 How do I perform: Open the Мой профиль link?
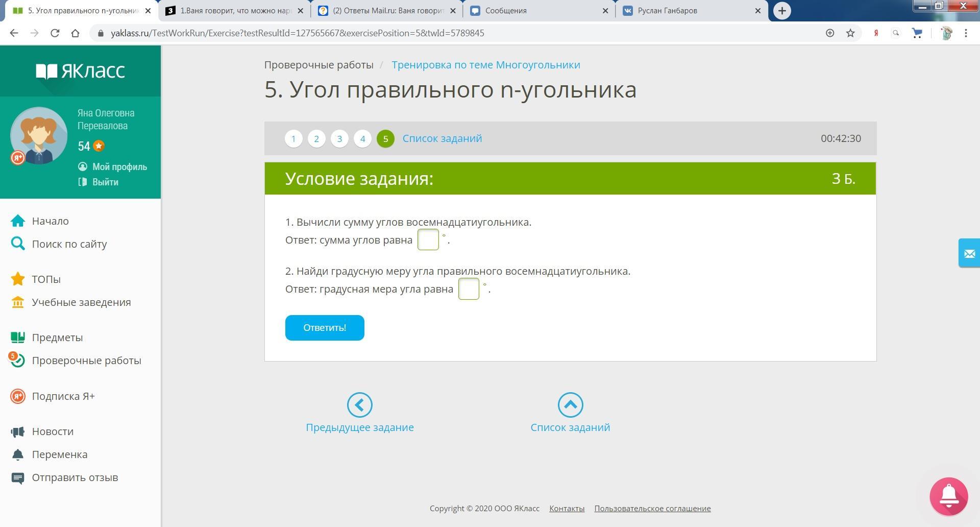(x=119, y=166)
